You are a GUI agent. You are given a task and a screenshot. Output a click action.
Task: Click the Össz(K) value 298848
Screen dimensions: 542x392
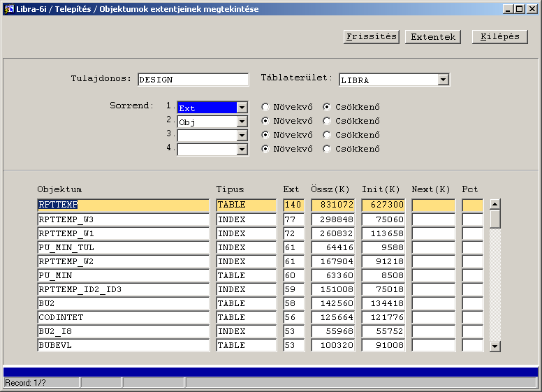333,219
